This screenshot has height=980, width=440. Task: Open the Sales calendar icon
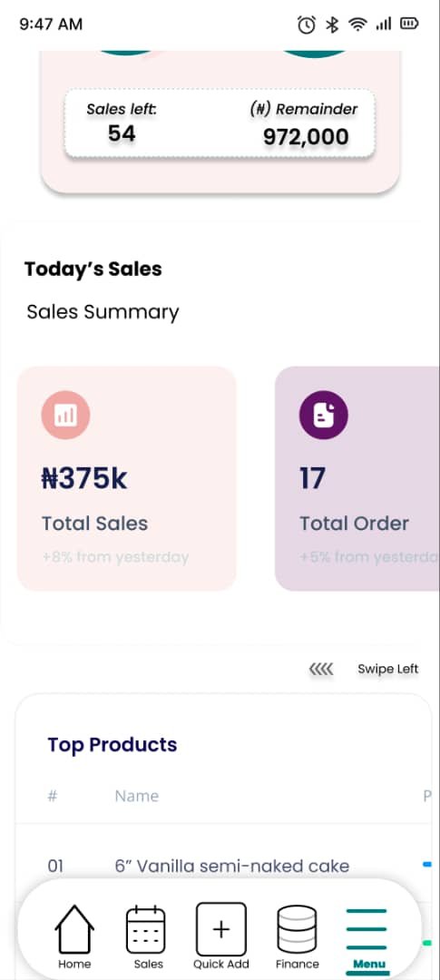coord(146,930)
